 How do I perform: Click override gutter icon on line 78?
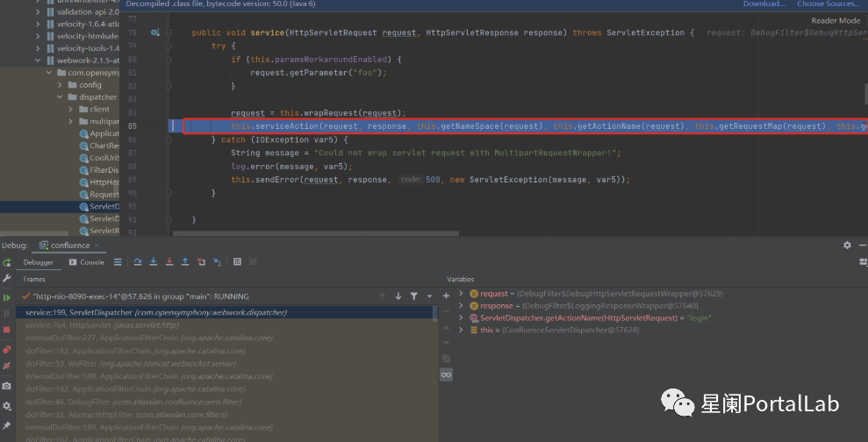click(x=154, y=32)
